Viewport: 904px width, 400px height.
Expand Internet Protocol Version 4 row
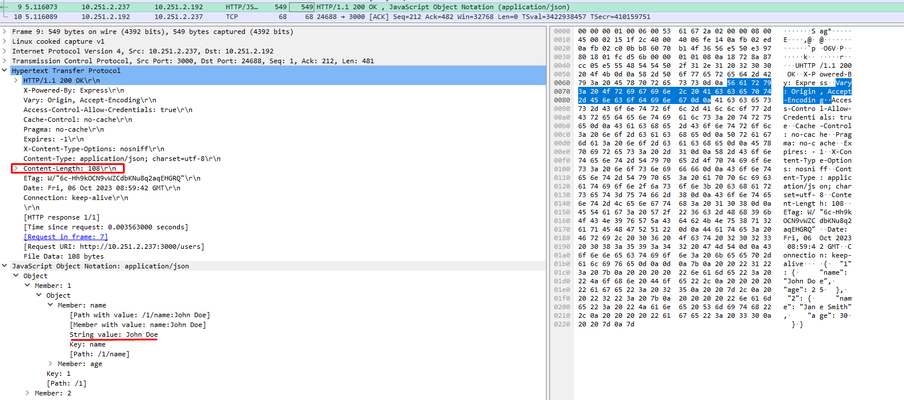point(5,51)
